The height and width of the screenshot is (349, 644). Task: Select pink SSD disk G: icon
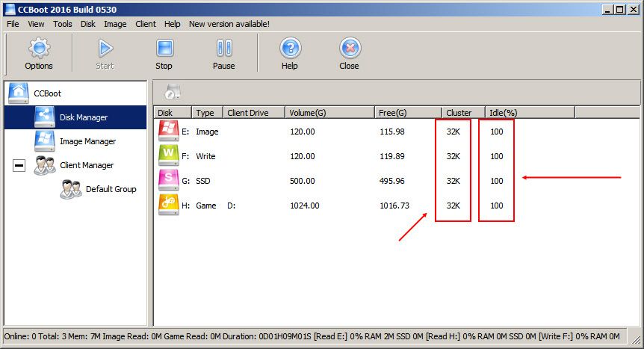pyautogui.click(x=168, y=180)
